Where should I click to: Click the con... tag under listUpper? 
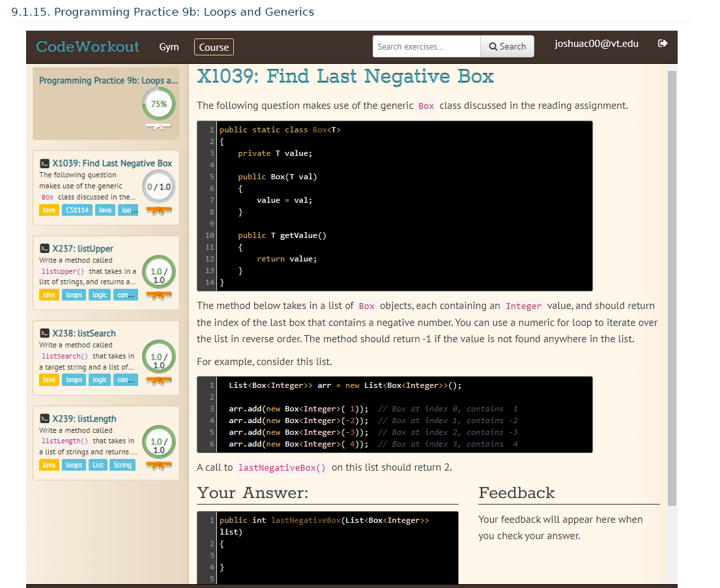tap(126, 295)
